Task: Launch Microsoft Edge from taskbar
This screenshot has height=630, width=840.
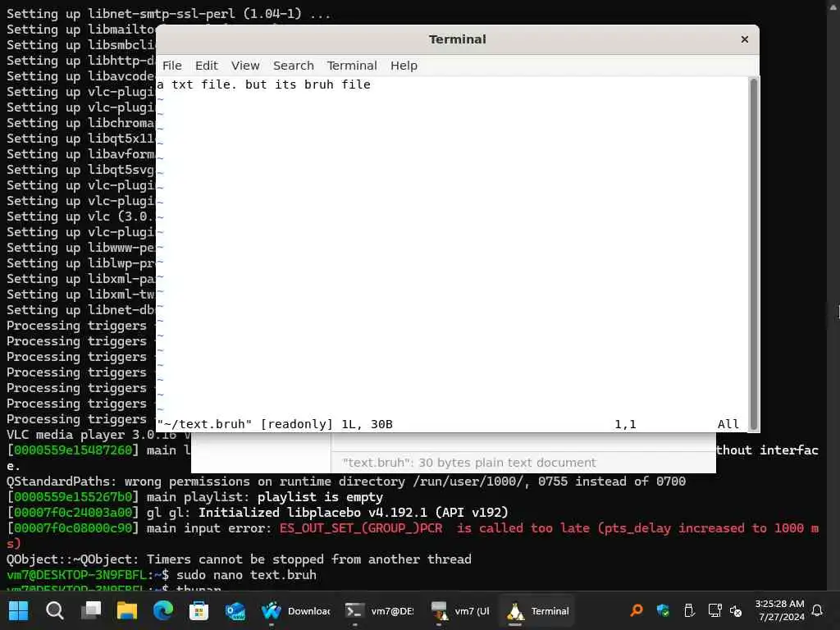Action: click(163, 610)
